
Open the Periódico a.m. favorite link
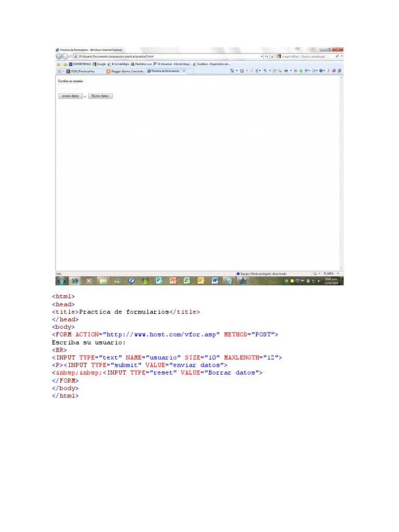tap(141, 64)
